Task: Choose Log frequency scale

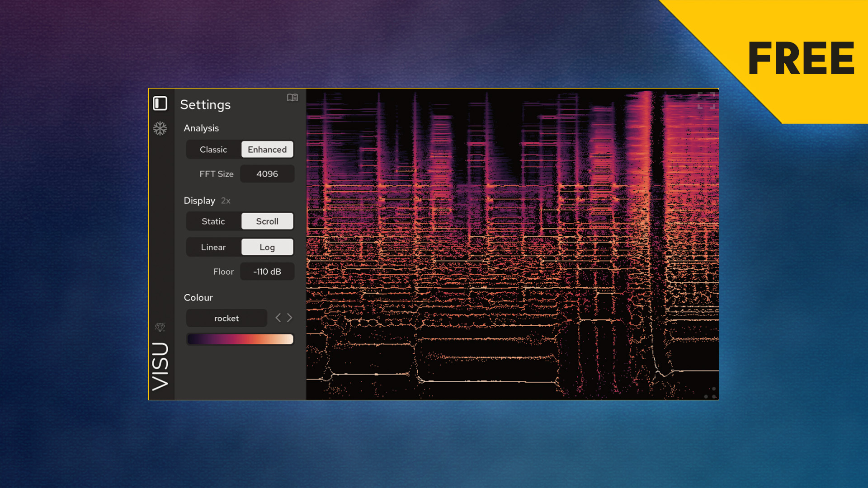Action: coord(267,247)
